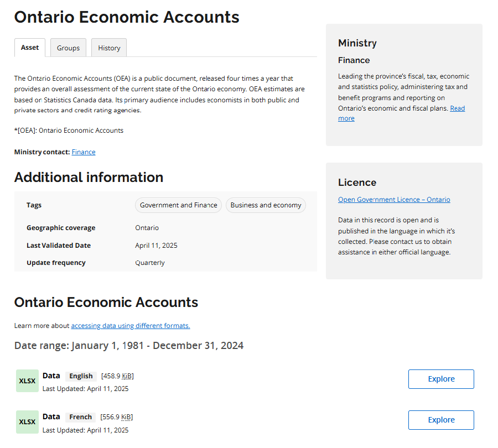
Task: Click Explore for the English dataset
Action: [441, 379]
